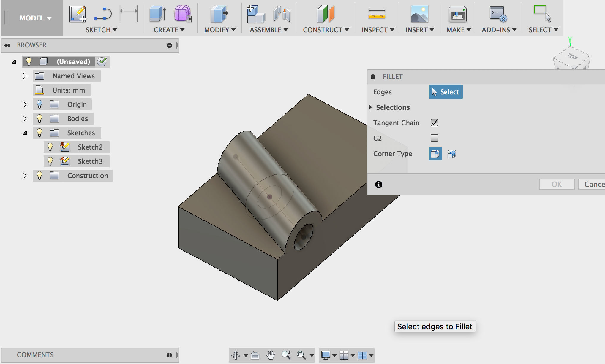Click the 3D Print make icon
The width and height of the screenshot is (605, 364).
[x=457, y=14]
